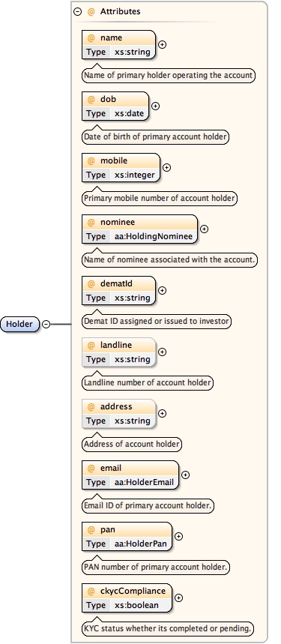This screenshot has width=281, height=644.
Task: Expand the address attribute plus icon
Action: click(x=163, y=414)
